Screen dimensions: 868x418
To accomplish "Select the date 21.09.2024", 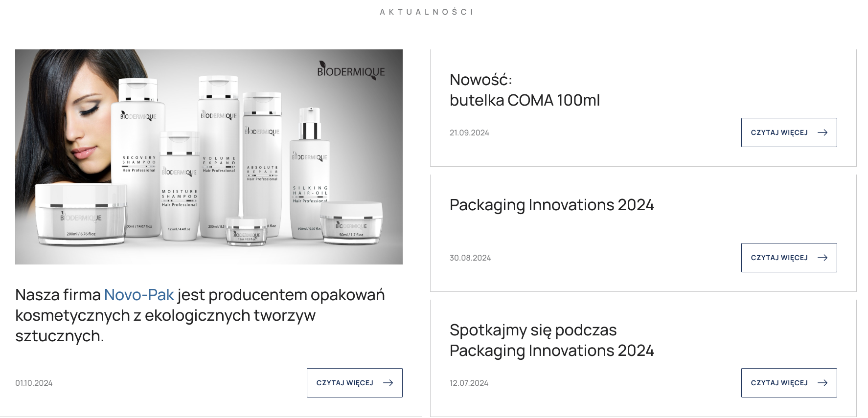I will coord(469,132).
